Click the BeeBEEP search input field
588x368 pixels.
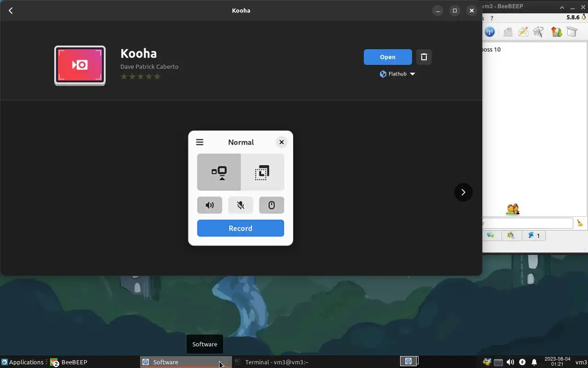click(527, 223)
